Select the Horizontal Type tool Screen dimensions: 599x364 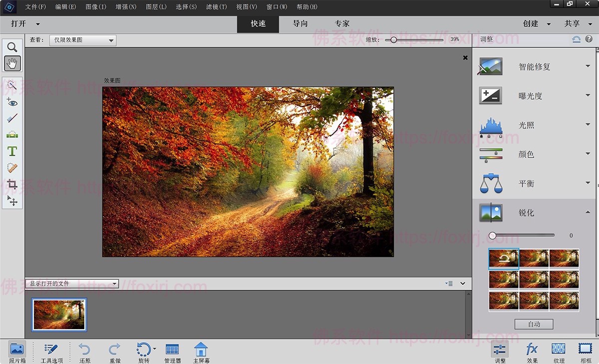pos(12,151)
